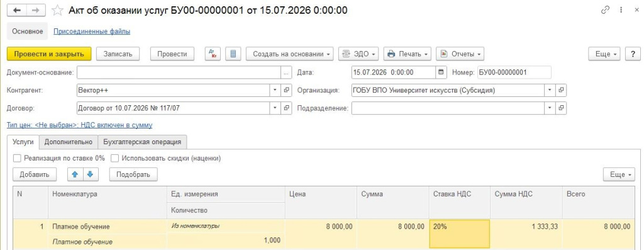
Task: Expand Организация dropdown arrow
Action: click(x=550, y=91)
